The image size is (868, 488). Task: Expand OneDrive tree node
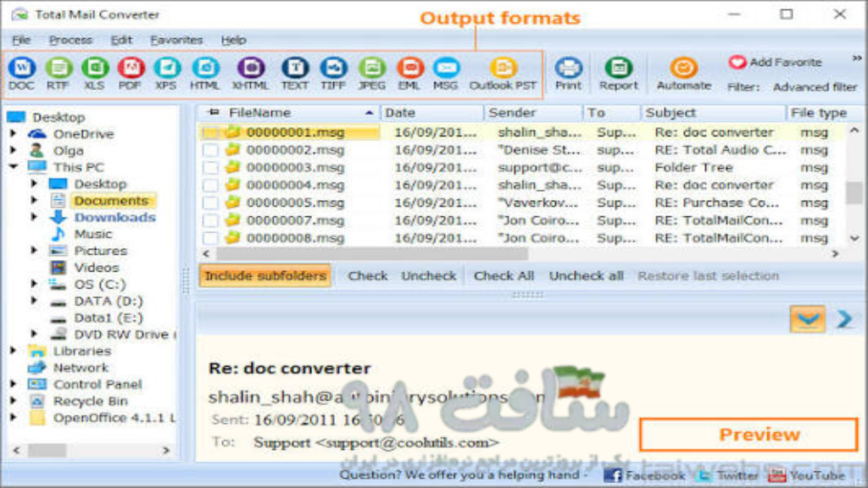coord(14,133)
